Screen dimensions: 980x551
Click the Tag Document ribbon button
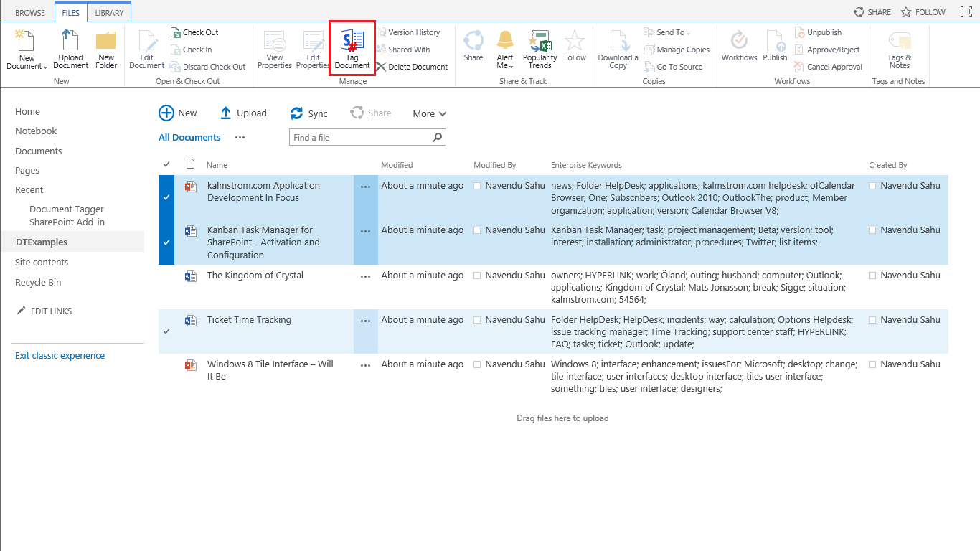(x=352, y=50)
